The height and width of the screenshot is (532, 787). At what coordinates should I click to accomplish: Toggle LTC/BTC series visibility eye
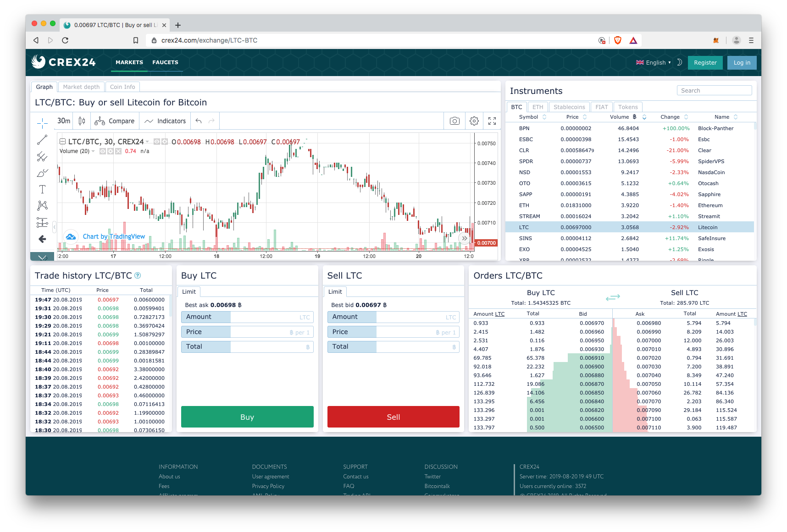157,142
